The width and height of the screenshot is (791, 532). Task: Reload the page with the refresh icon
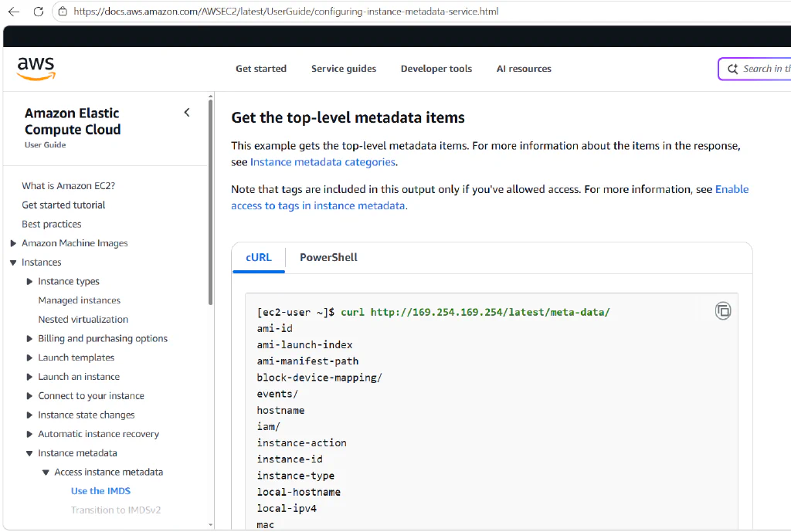point(39,12)
